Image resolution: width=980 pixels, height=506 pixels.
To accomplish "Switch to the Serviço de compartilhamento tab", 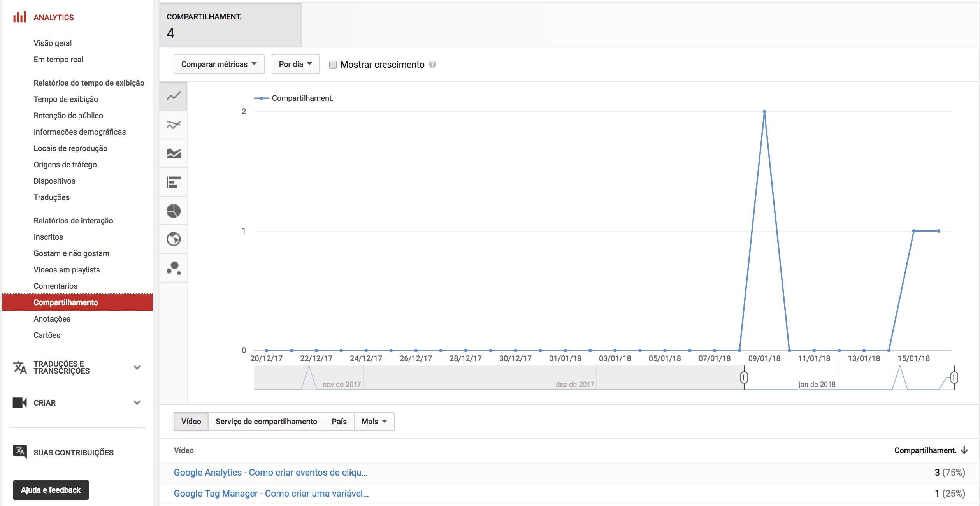I will click(x=267, y=421).
